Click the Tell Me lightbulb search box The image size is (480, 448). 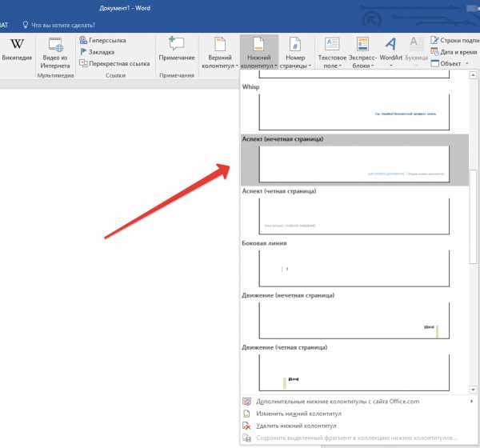click(58, 25)
